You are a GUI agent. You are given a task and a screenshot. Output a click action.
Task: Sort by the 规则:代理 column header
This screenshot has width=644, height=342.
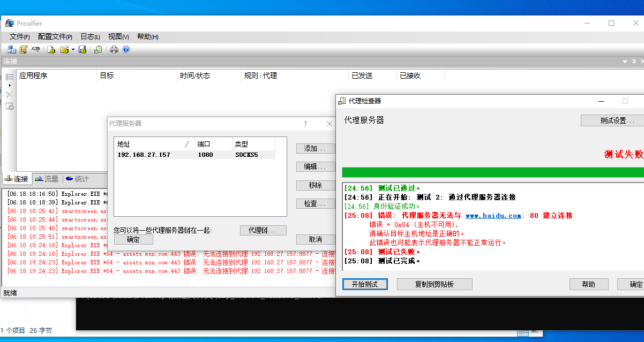[x=295, y=75]
